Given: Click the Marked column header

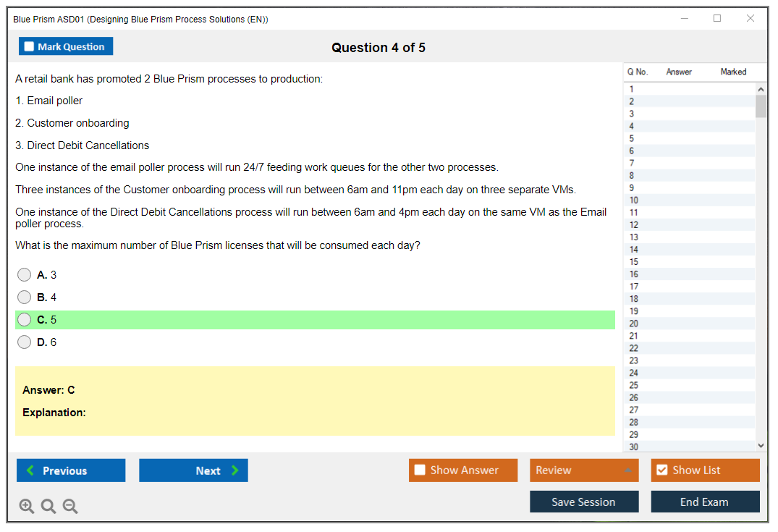Looking at the screenshot, I should pos(733,72).
